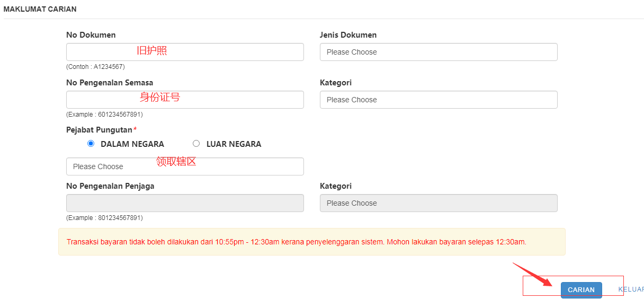Click the Pejabat Pungutan required label
Image resolution: width=644 pixels, height=299 pixels.
point(101,130)
